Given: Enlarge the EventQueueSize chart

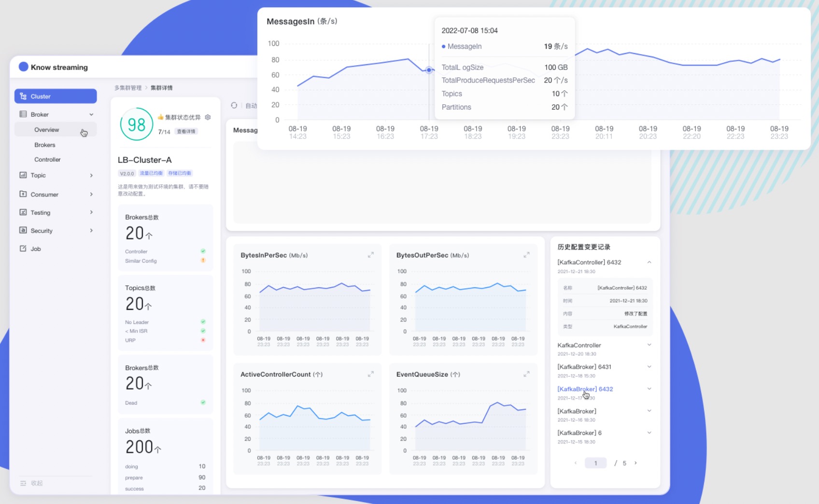Looking at the screenshot, I should click(x=526, y=374).
